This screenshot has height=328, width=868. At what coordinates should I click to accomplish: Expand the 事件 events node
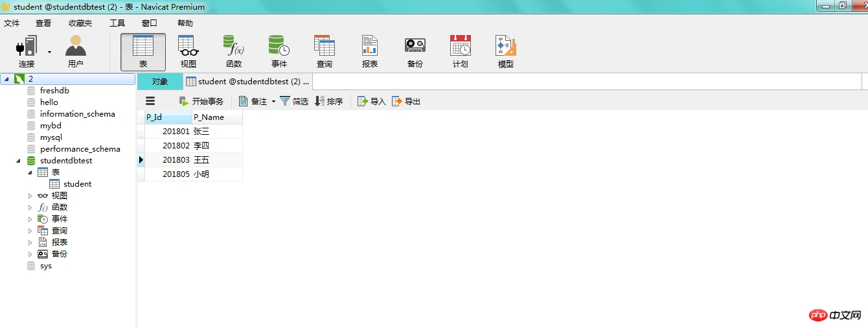[x=30, y=219]
